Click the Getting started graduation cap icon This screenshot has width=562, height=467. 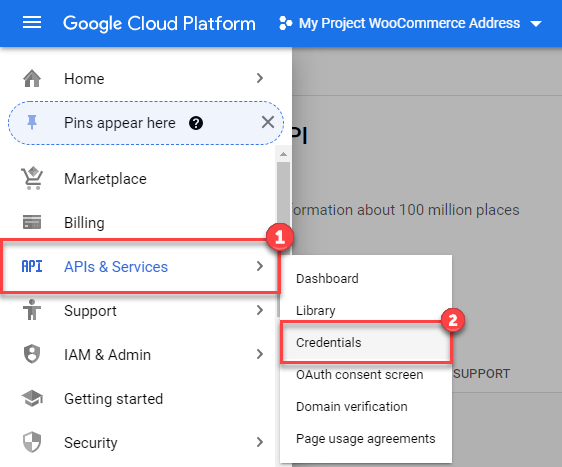pos(32,399)
